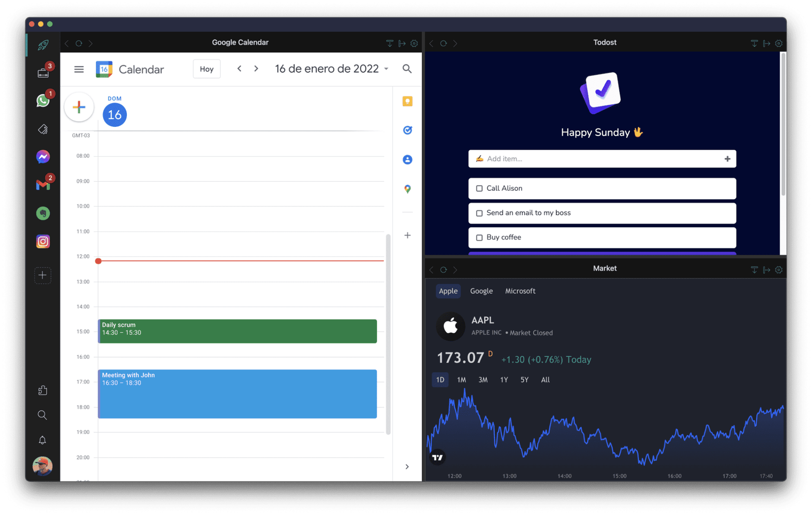
Task: Open the search tool in the sidebar
Action: 43,415
